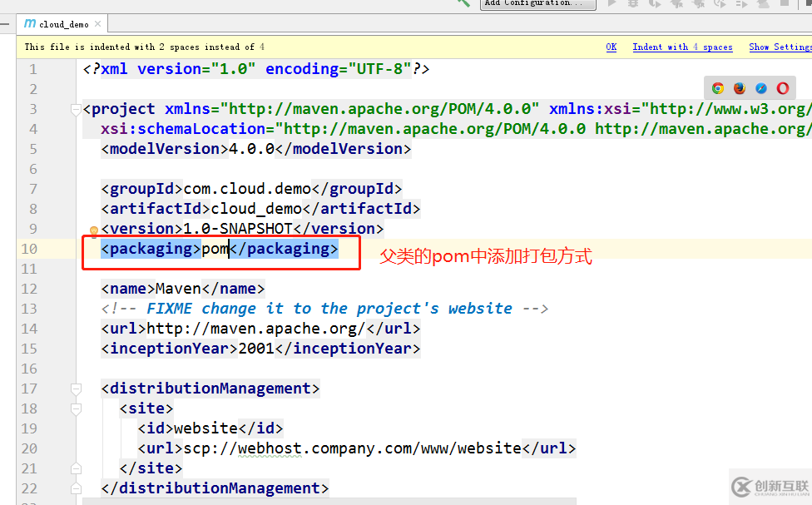Click artifactId value cloud_demo
Screen dimensions: 812x505
[x=256, y=209]
